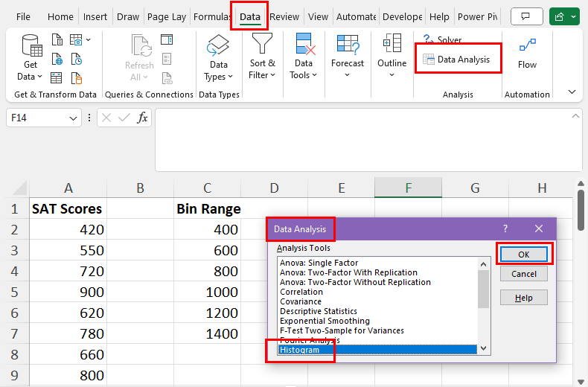Screen dimensions: 588x387
Task: Open the Recent Sources icon
Action: tap(77, 60)
